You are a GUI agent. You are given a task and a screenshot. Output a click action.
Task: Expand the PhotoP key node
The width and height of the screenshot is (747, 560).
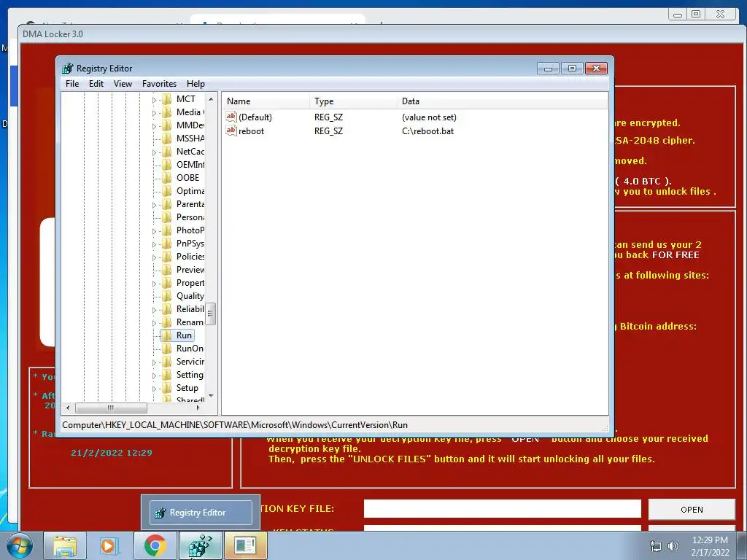coord(154,231)
